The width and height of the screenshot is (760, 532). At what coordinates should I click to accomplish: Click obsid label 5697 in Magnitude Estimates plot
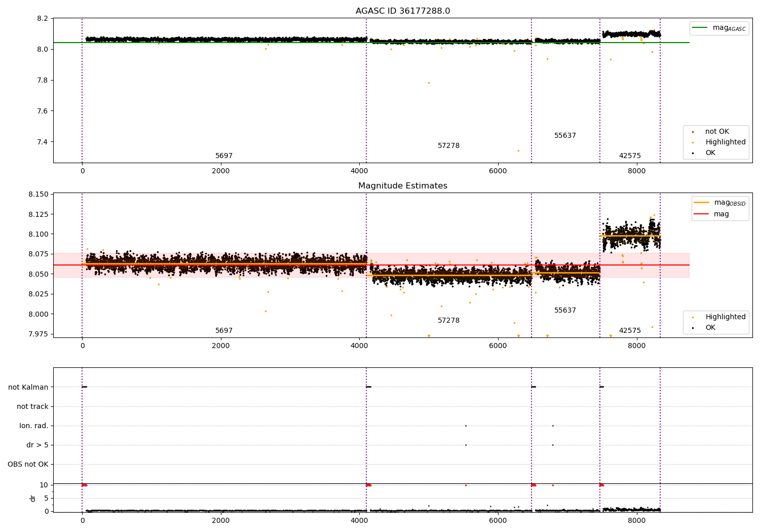224,331
